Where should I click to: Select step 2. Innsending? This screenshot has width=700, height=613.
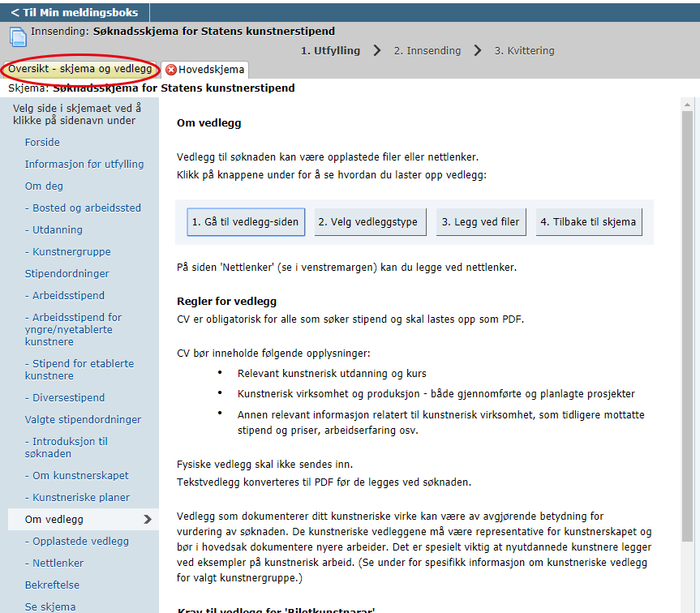click(x=427, y=50)
